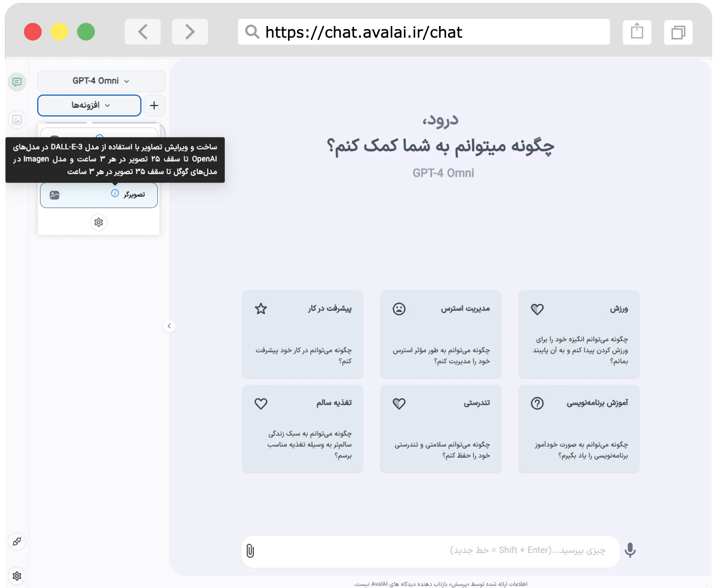Select the پیشرفت در کار suggestion card

[x=302, y=334]
